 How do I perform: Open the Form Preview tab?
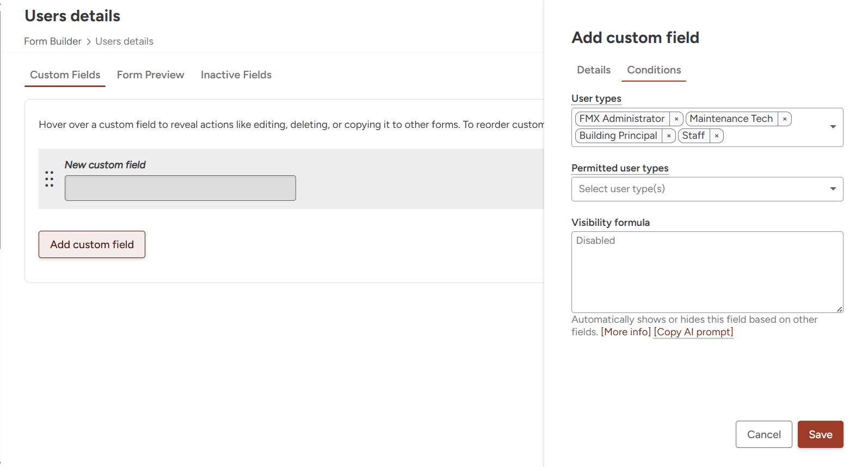[150, 75]
